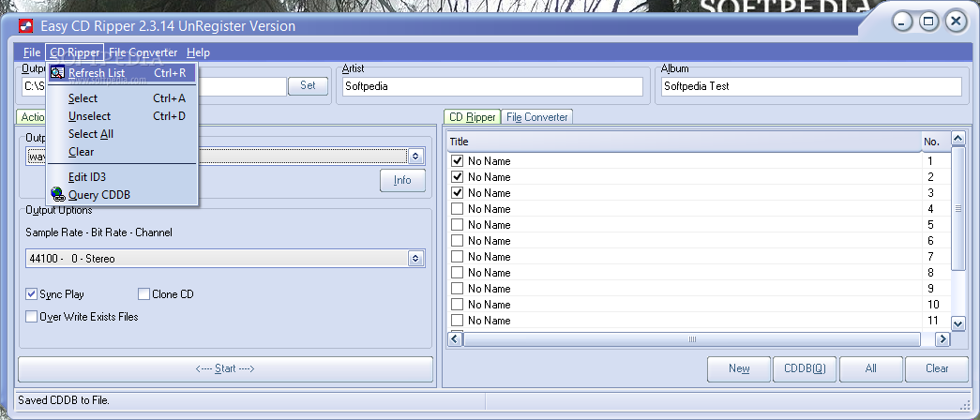
Task: Switch to the CD Ripper tab
Action: [x=472, y=117]
